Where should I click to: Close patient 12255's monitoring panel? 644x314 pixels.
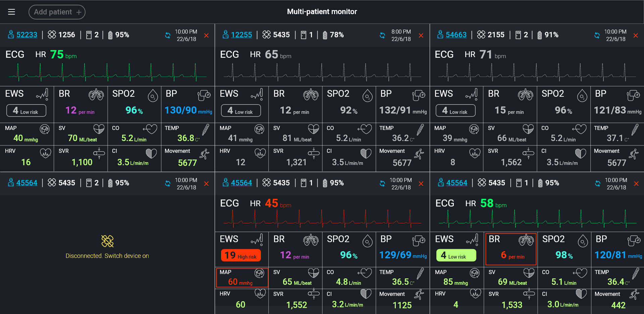pos(421,35)
